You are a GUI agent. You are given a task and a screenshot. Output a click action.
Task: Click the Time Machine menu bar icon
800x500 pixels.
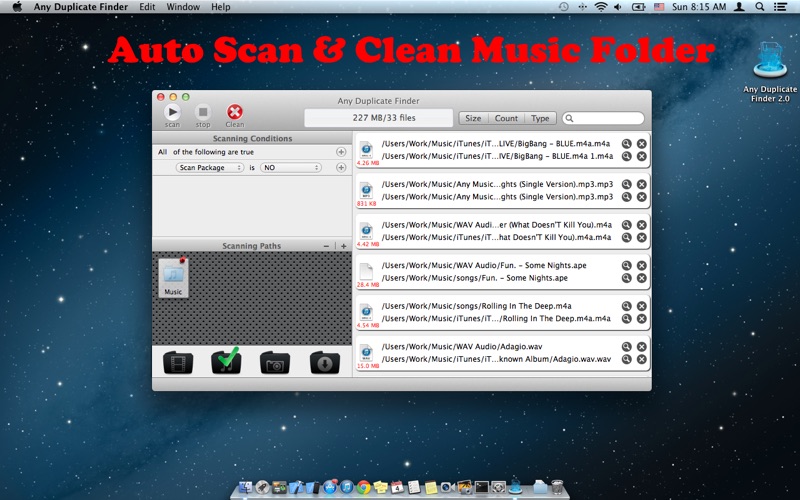564,7
